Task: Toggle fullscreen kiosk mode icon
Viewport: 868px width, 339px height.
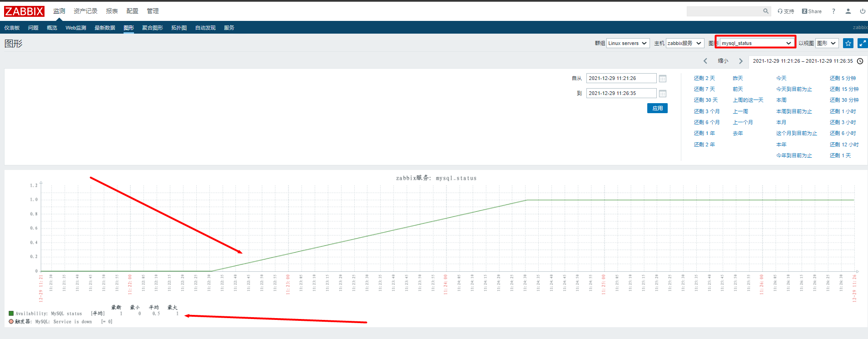Action: coord(863,43)
